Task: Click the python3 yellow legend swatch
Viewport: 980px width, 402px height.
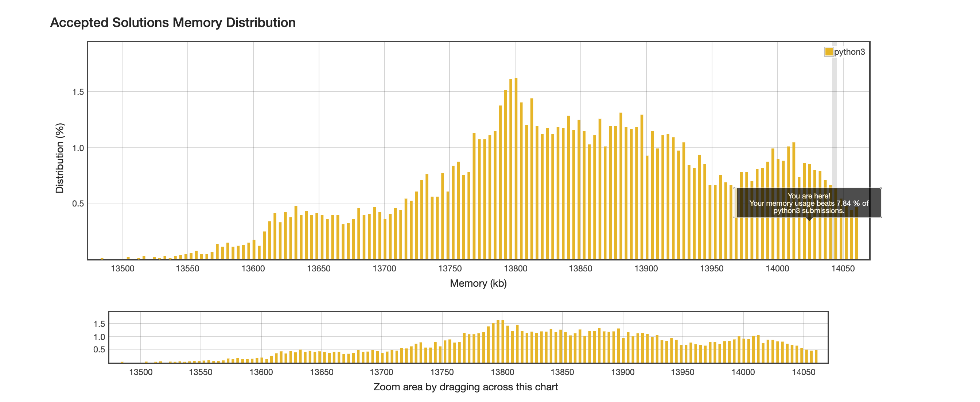Action: [x=829, y=52]
